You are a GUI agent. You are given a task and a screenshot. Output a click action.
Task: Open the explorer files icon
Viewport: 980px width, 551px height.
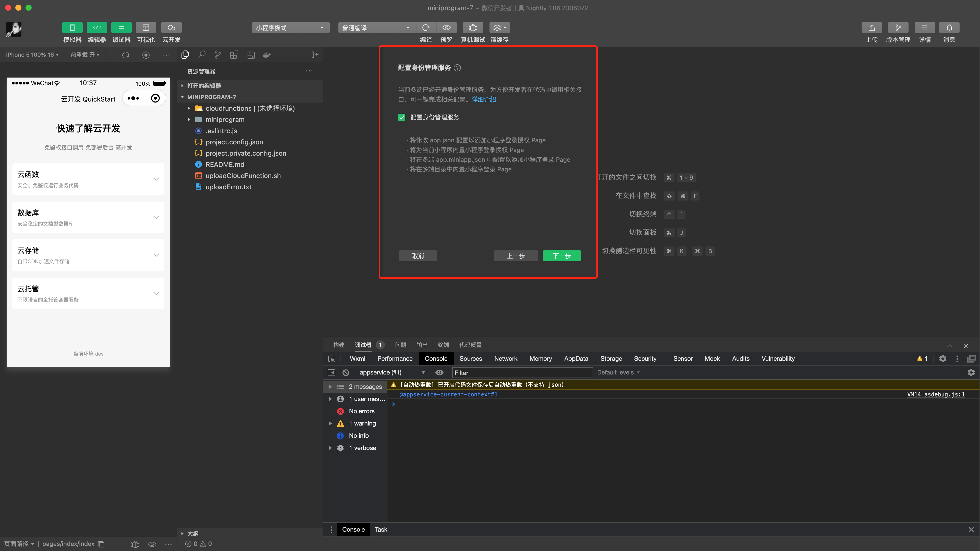185,55
